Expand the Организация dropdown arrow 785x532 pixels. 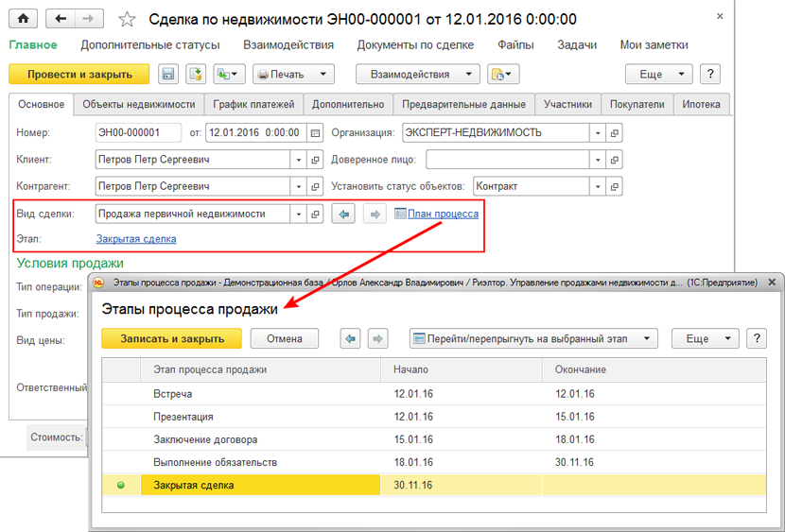pos(597,133)
